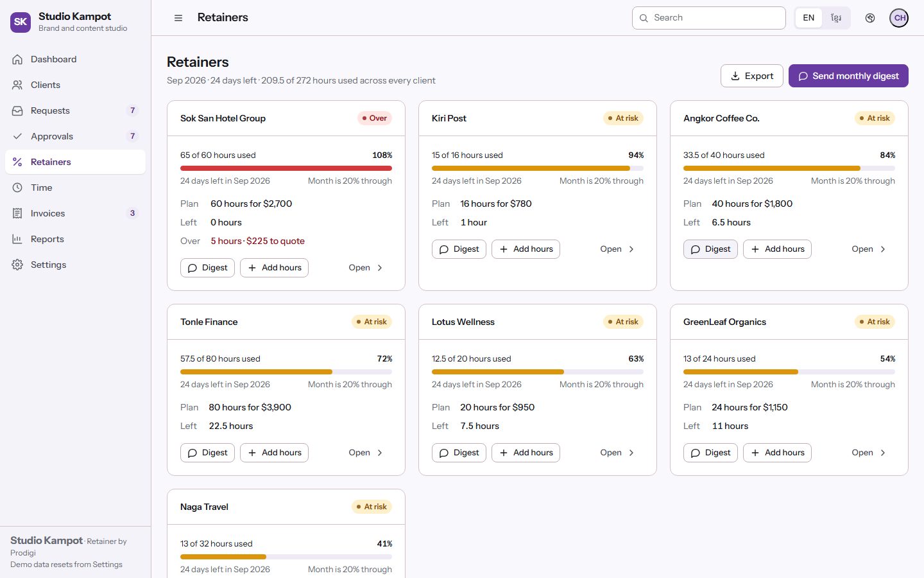Click the download icon on Export button
This screenshot has width=924, height=578.
click(735, 76)
